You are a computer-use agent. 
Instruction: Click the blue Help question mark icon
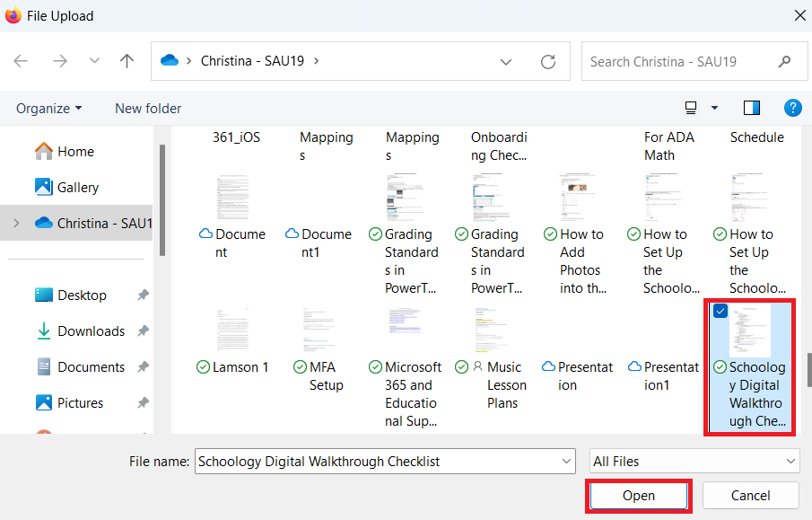tap(792, 108)
